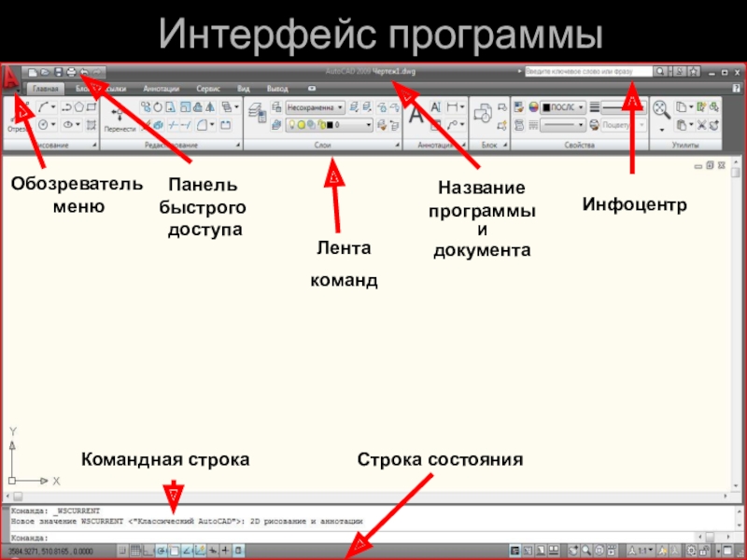Expand the Multileader tool dropdown
Image resolution: width=747 pixels, height=560 pixels.
pos(461,125)
